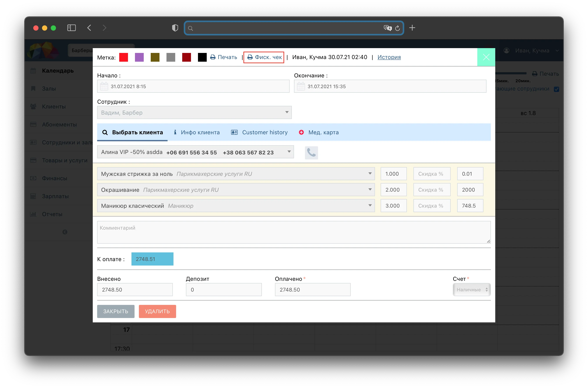
Task: Click the Внесено amount field
Action: coord(135,290)
